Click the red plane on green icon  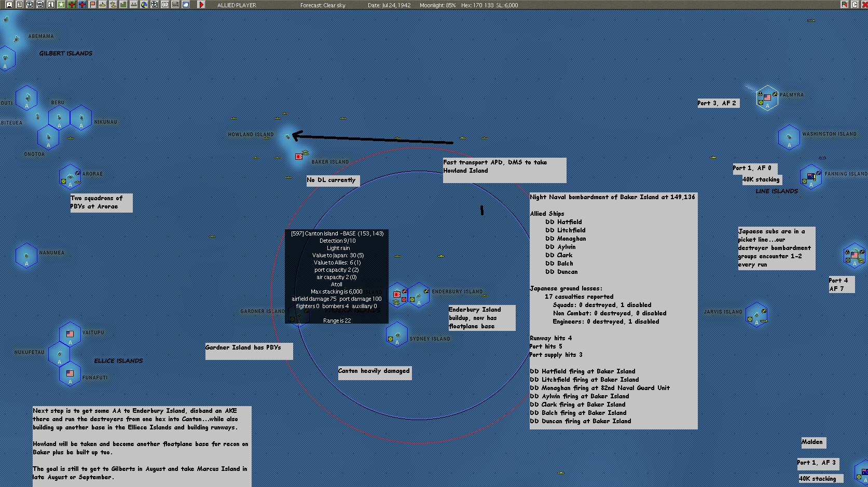pos(72,5)
